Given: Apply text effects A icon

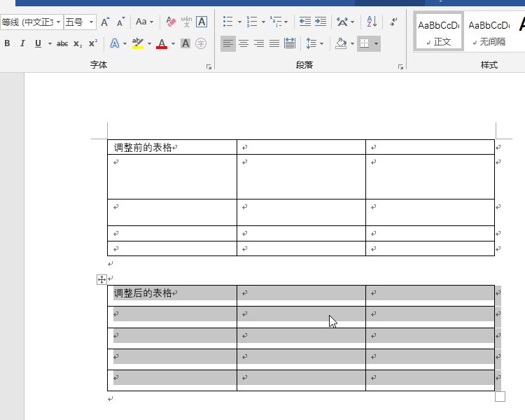Looking at the screenshot, I should point(115,43).
